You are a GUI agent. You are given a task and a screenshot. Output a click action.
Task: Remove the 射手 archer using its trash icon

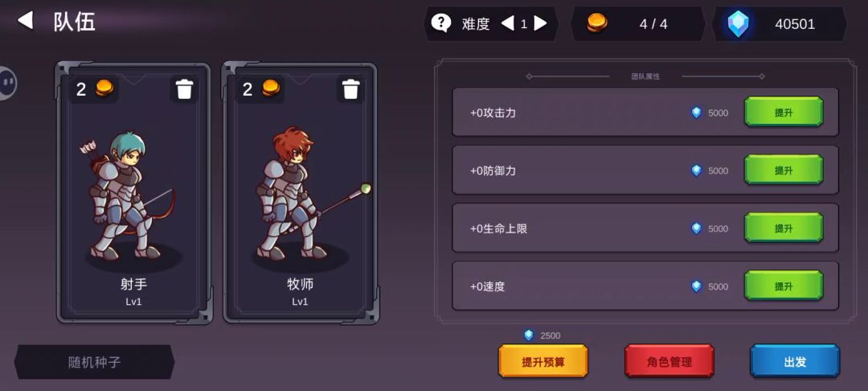point(184,88)
